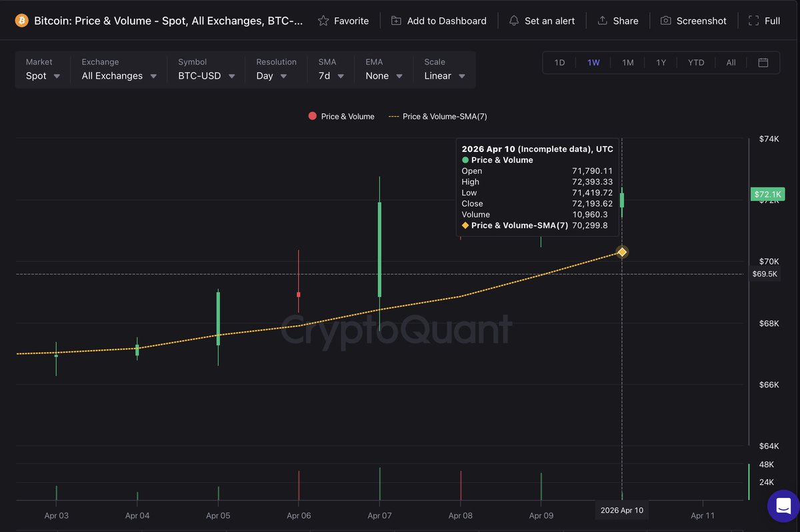
Task: Click the Set an alert bell icon
Action: click(x=514, y=21)
